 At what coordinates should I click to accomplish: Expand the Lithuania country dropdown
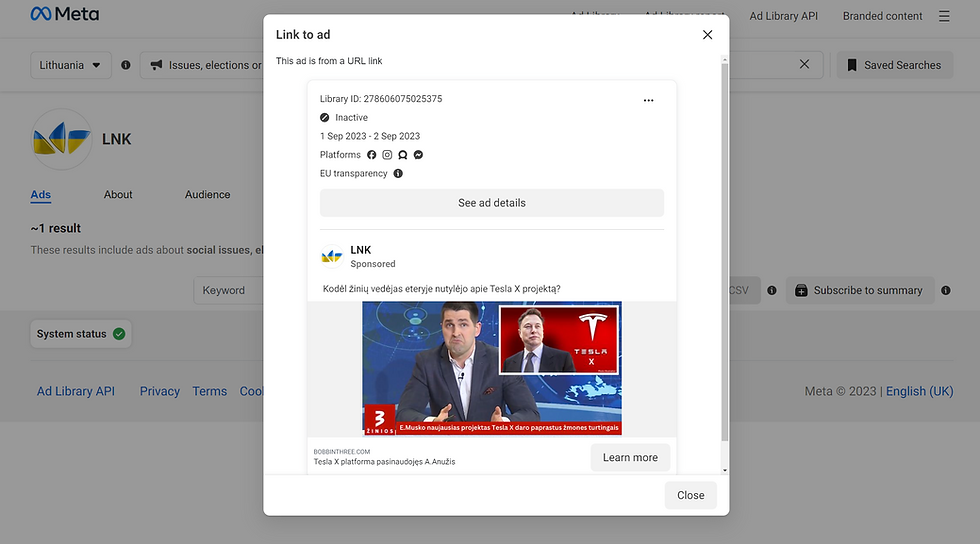tap(71, 65)
